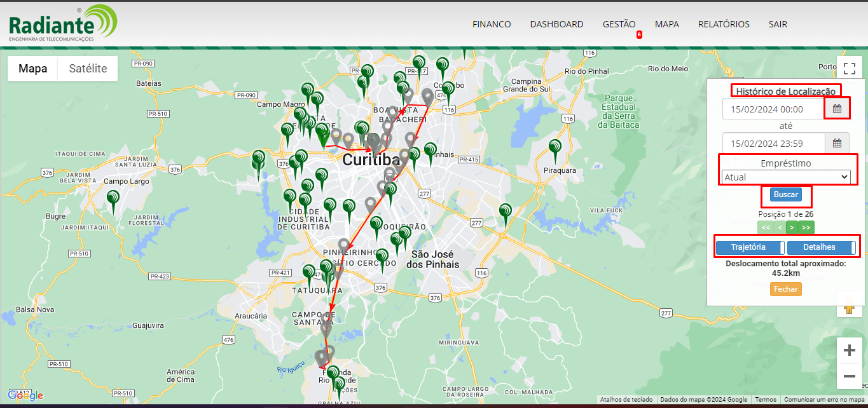The image size is (868, 408).
Task: Jump to the last position
Action: click(x=806, y=228)
